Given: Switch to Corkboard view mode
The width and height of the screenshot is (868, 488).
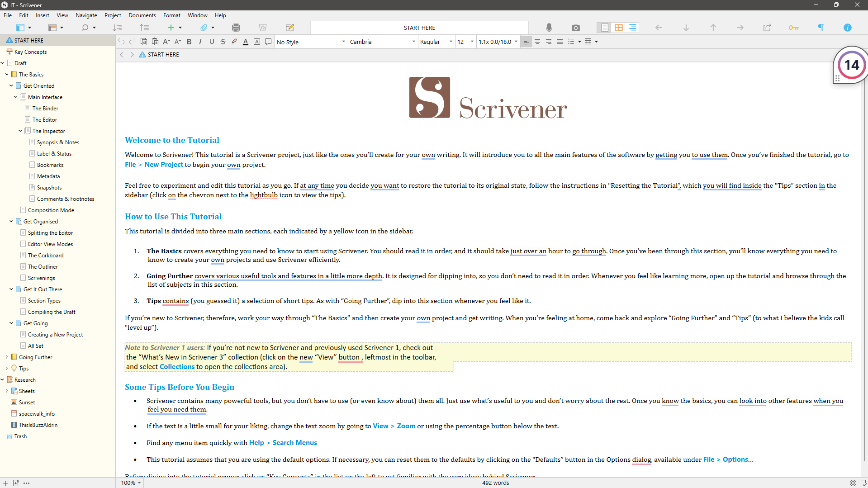Looking at the screenshot, I should click(x=618, y=28).
